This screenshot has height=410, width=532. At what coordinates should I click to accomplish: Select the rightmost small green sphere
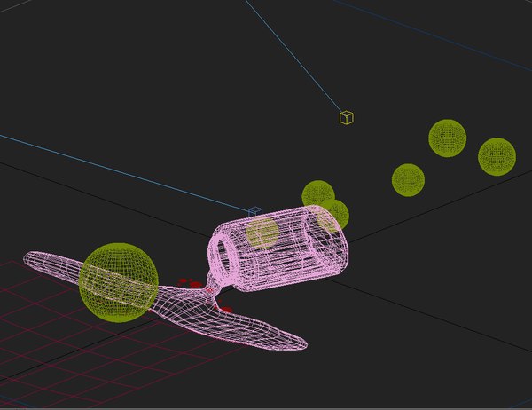(497, 156)
